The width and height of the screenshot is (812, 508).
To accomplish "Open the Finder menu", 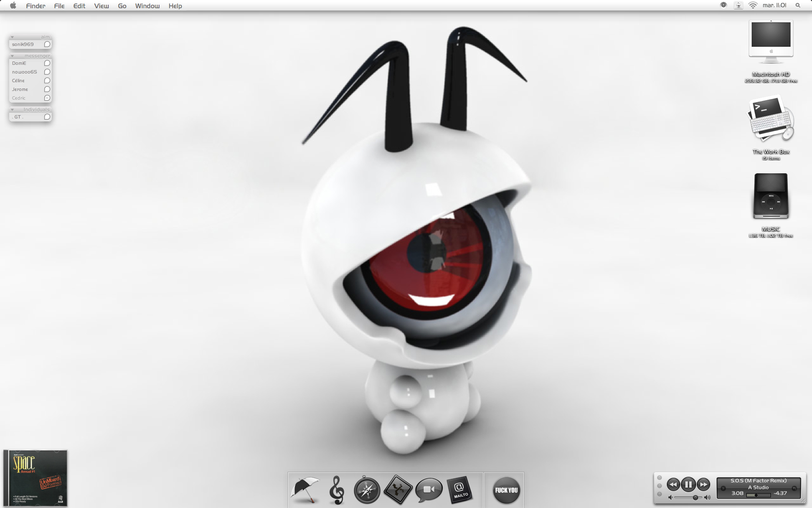I will (36, 6).
